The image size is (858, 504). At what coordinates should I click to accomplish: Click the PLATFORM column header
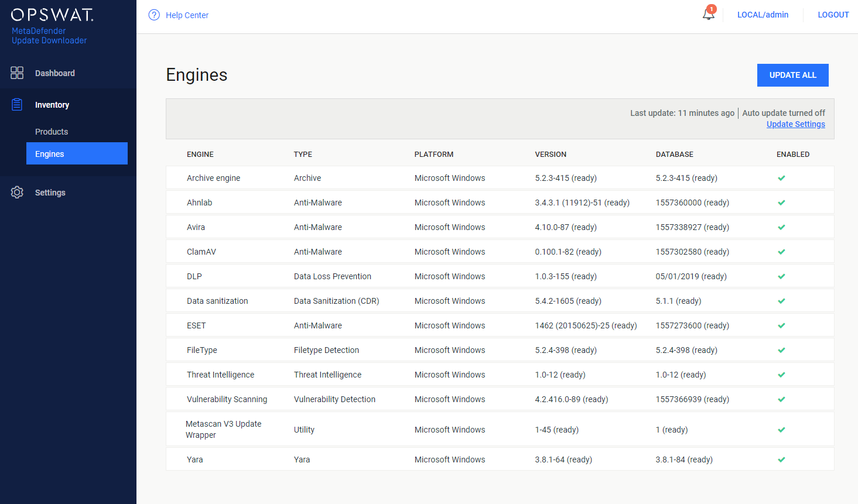click(434, 155)
